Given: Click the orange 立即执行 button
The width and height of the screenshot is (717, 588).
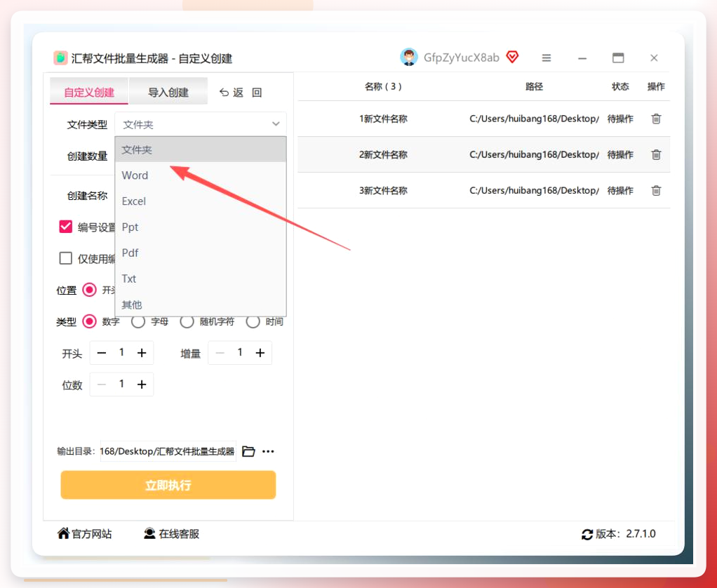Looking at the screenshot, I should click(168, 485).
